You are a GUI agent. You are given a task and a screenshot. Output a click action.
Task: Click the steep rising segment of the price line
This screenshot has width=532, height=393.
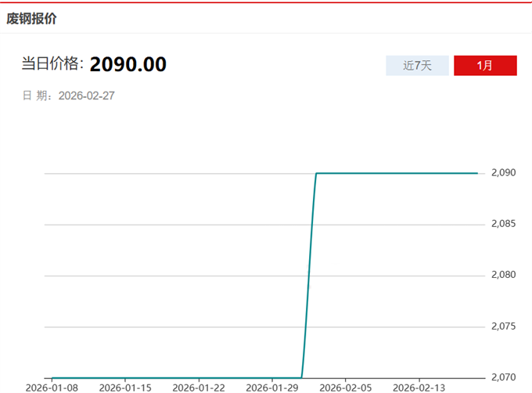[309, 274]
